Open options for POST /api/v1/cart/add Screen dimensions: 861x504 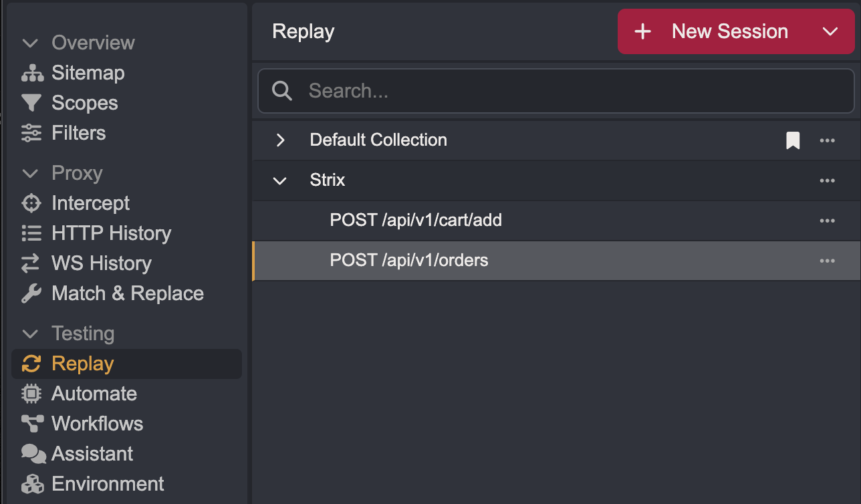pos(828,221)
